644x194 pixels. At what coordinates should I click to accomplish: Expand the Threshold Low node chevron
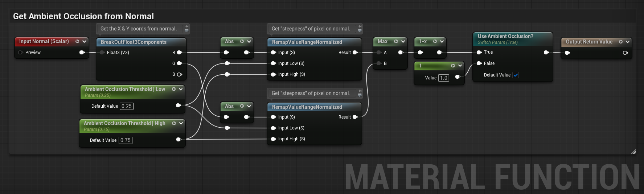181,89
